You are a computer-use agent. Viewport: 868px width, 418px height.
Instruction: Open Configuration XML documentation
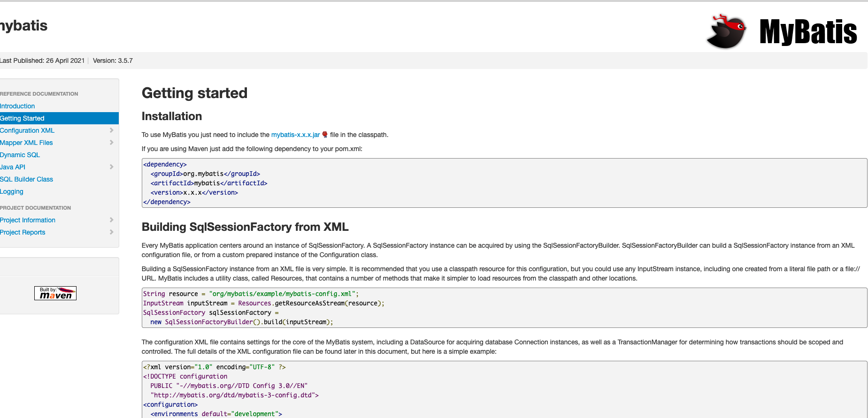point(27,130)
